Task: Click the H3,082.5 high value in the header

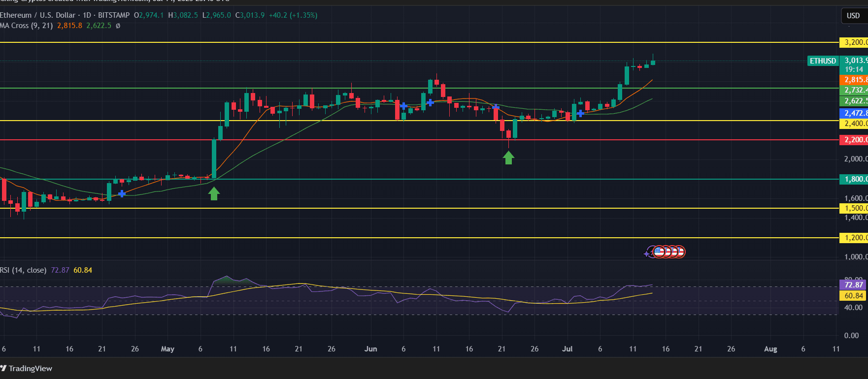Action: (x=183, y=15)
